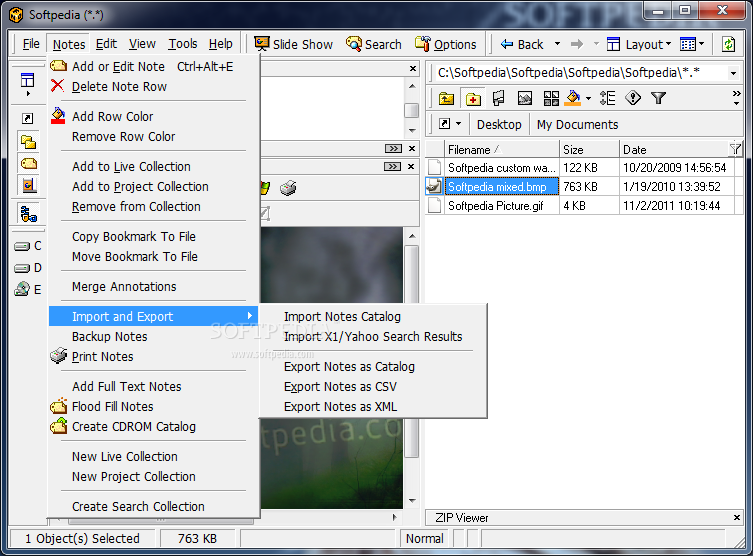Expand the upper panel chevron button

pyautogui.click(x=393, y=149)
